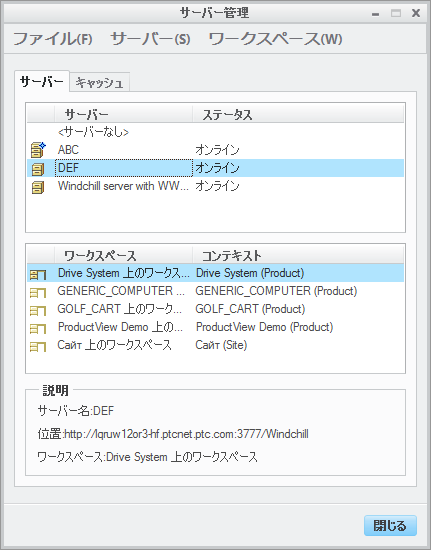Click the サーバー名:DEF description line
431x550 pixels.
76,410
